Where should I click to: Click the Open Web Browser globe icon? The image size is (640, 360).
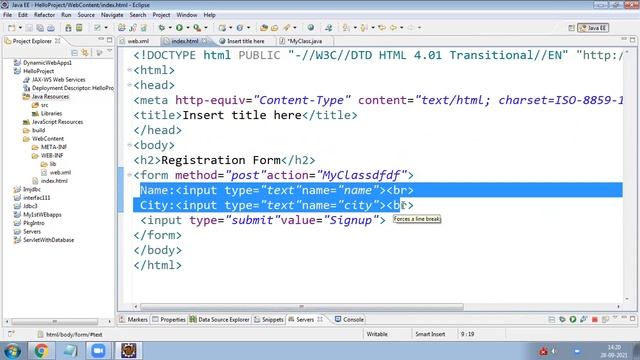point(311,28)
